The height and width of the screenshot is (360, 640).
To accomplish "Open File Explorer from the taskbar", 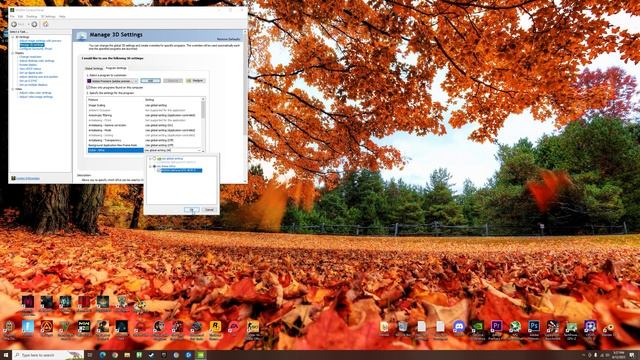I will [127, 355].
